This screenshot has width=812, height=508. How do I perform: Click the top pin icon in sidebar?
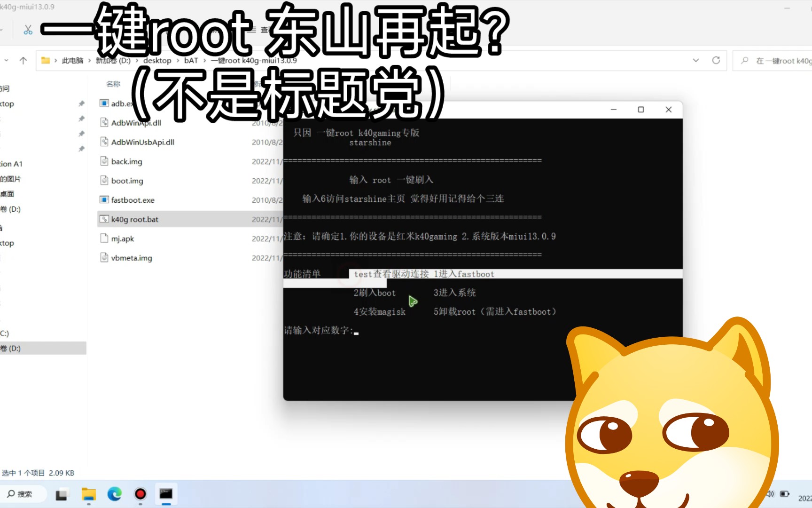tap(81, 103)
